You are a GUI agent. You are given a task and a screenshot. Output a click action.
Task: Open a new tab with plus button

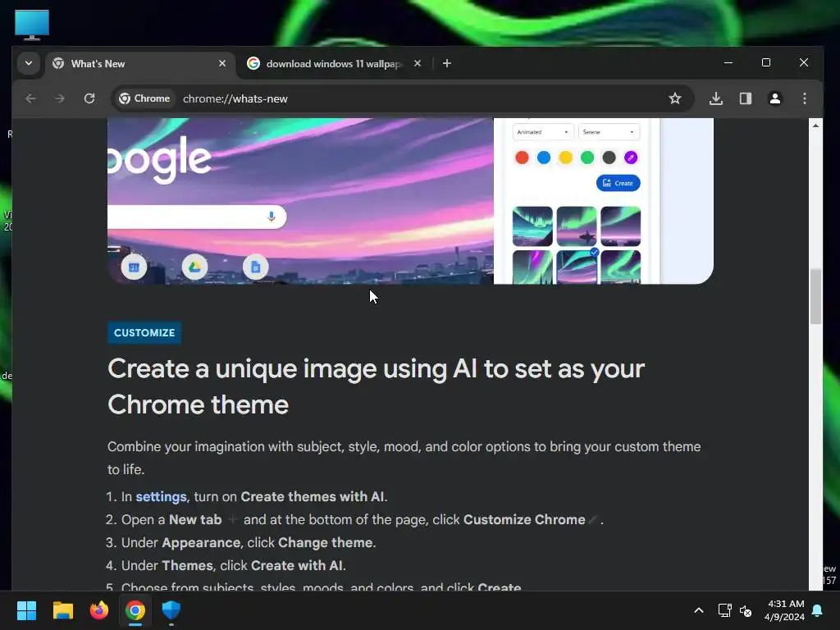(447, 63)
